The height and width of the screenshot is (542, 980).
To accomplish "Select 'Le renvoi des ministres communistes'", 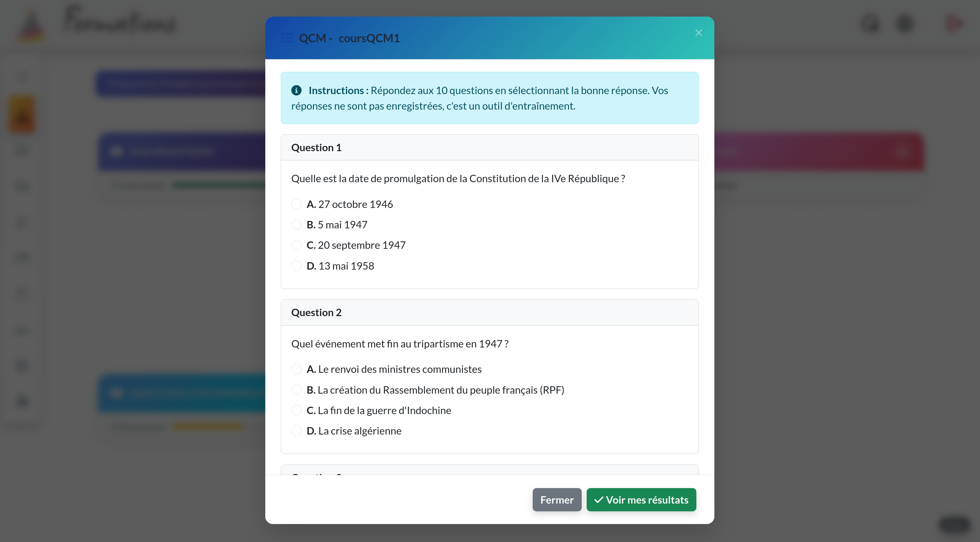I will pyautogui.click(x=296, y=369).
